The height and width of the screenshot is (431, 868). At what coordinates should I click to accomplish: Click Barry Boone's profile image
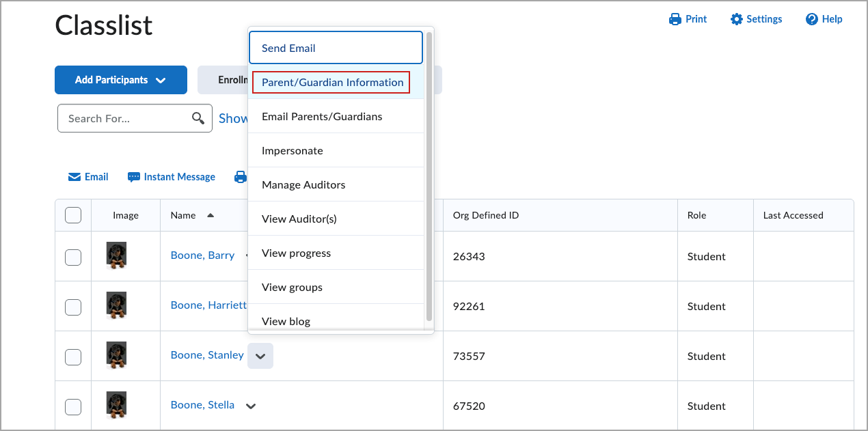[x=116, y=255]
